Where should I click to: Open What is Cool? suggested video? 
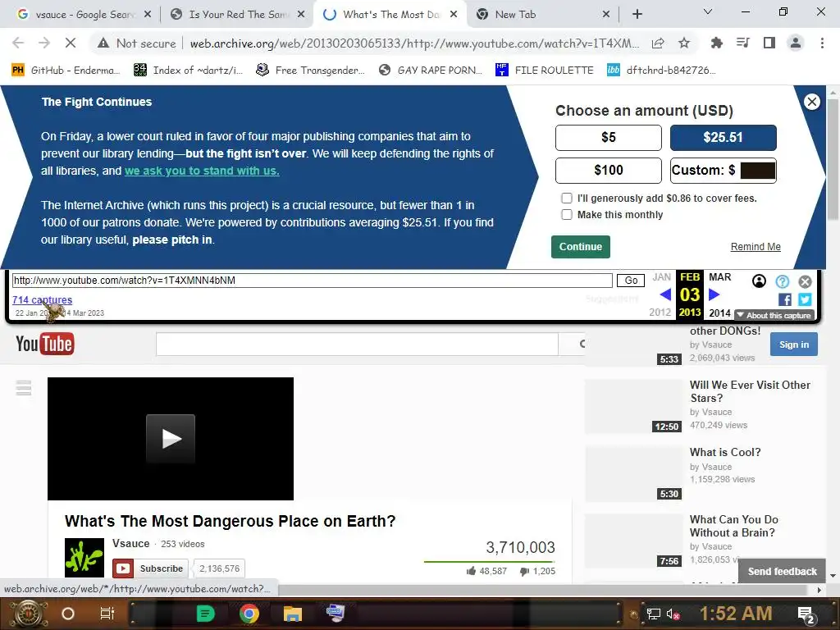725,452
